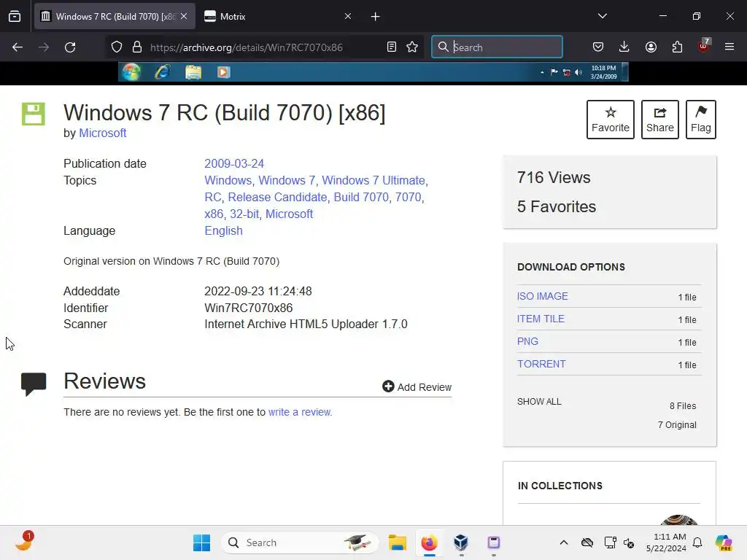Open the Copilot preview icon
Screen dimensions: 747x560
[723, 542]
